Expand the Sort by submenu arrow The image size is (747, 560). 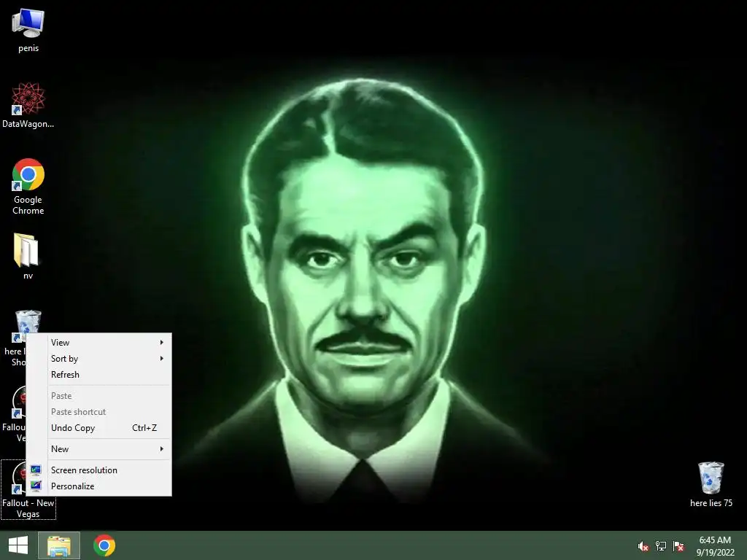coord(162,359)
